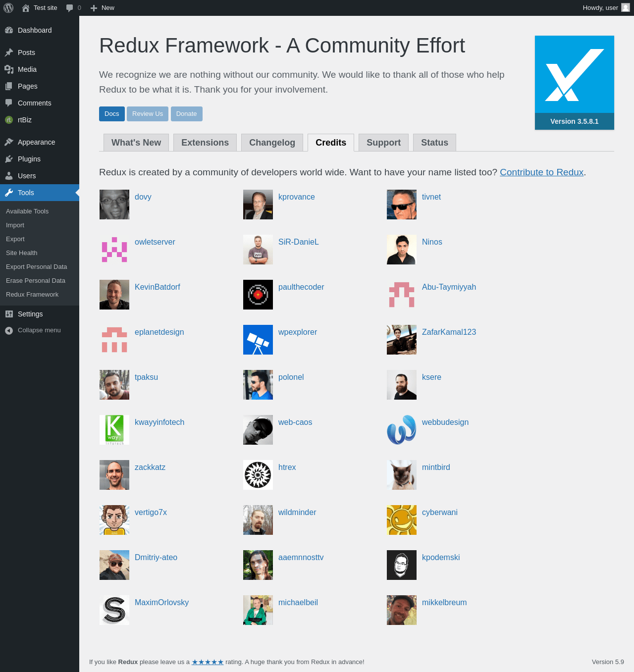The width and height of the screenshot is (634, 672).
Task: Open the Test site home icon
Action: coord(26,8)
